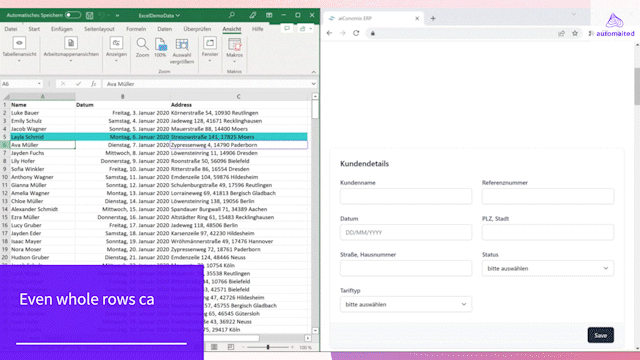Select column C header
640x360 pixels.
tap(239, 97)
